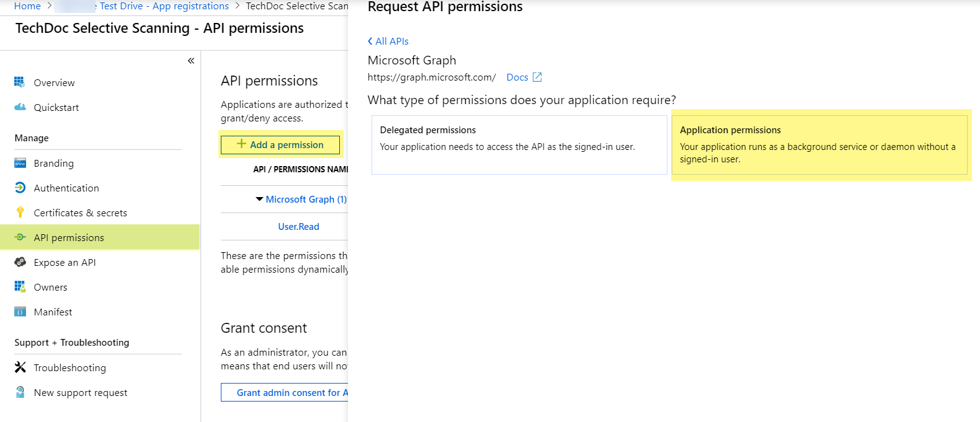The image size is (980, 422).
Task: Click the Expose an API icon
Action: click(20, 262)
